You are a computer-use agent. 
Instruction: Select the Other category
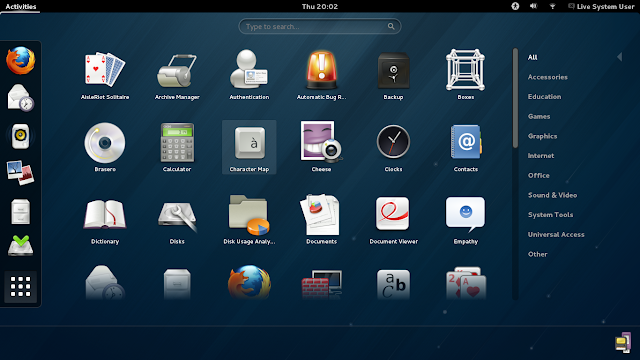click(x=537, y=254)
